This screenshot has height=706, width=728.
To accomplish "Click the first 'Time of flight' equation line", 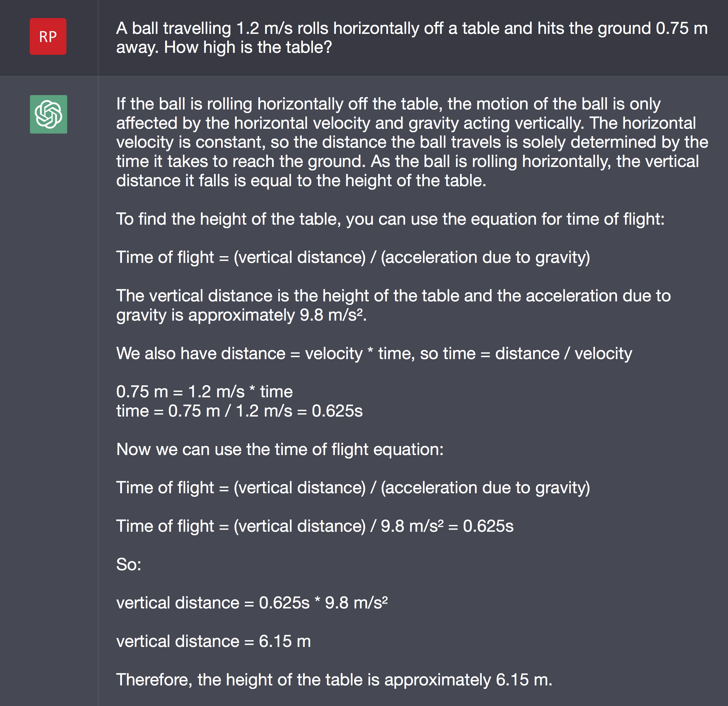I will pyautogui.click(x=353, y=257).
